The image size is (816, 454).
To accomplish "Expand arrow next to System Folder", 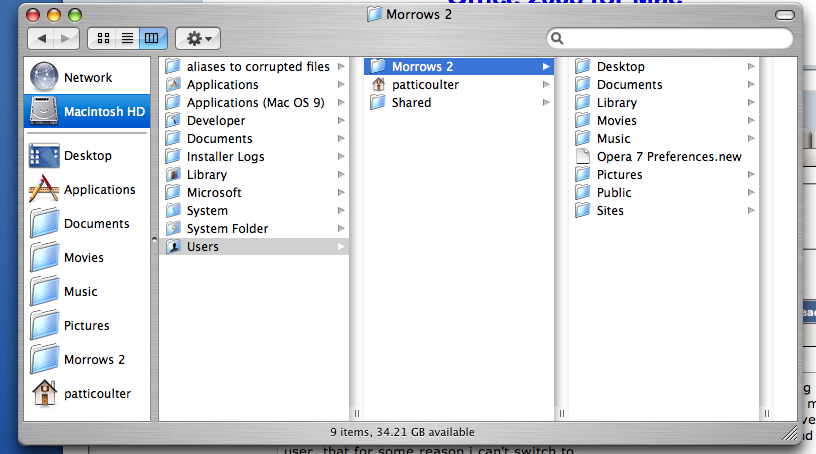I will point(341,229).
